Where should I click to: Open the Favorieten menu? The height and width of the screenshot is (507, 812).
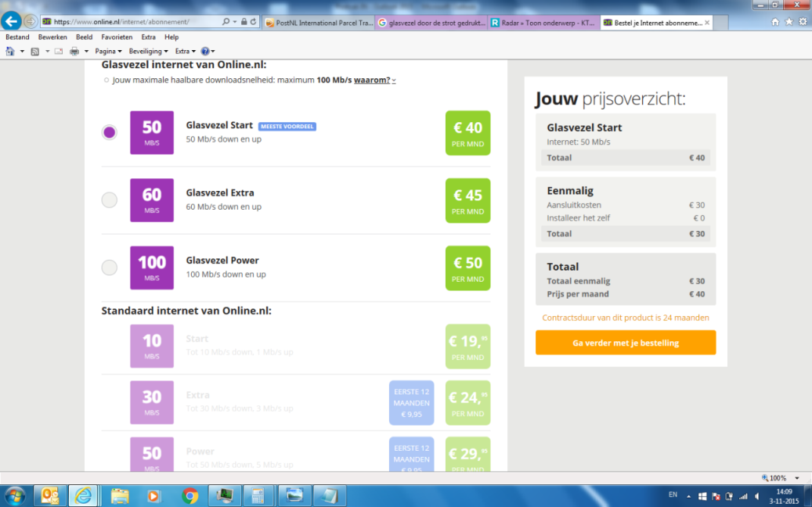click(x=117, y=37)
